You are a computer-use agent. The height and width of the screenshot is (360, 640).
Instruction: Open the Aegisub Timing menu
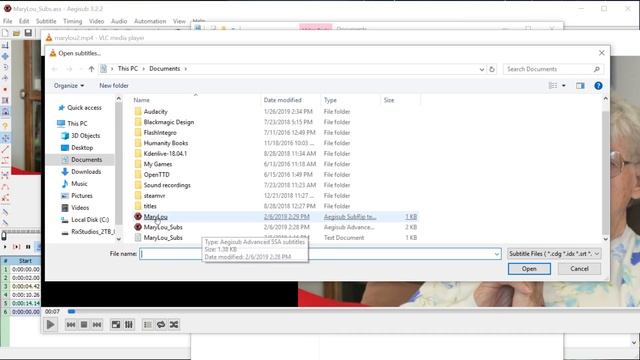click(x=73, y=21)
